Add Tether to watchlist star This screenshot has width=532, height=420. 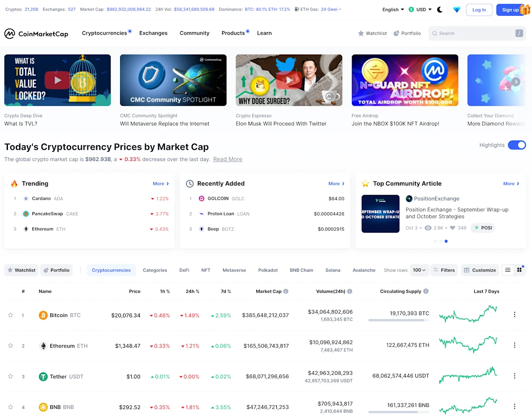pyautogui.click(x=10, y=376)
